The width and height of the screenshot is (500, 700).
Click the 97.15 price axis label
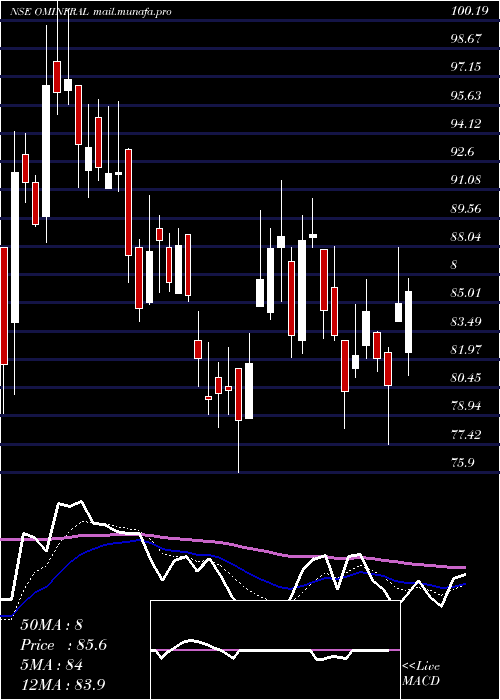[467, 67]
